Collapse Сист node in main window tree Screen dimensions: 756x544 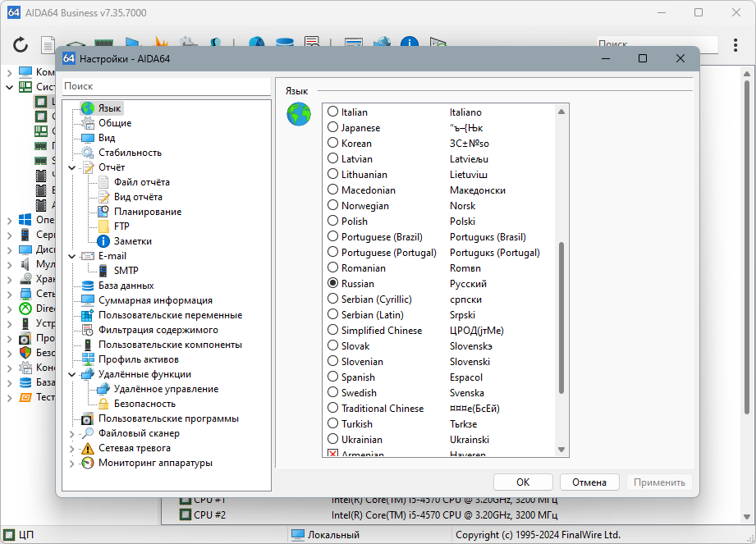(9, 87)
